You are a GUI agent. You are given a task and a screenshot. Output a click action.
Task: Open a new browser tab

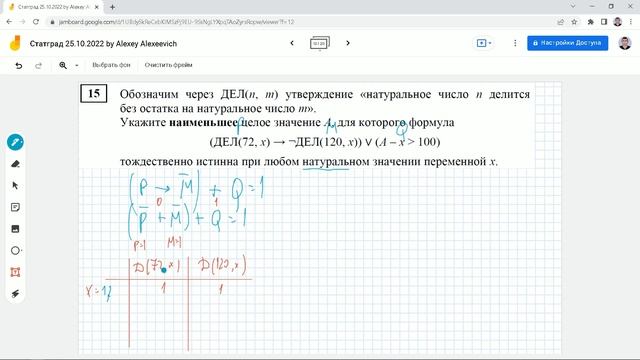point(112,7)
